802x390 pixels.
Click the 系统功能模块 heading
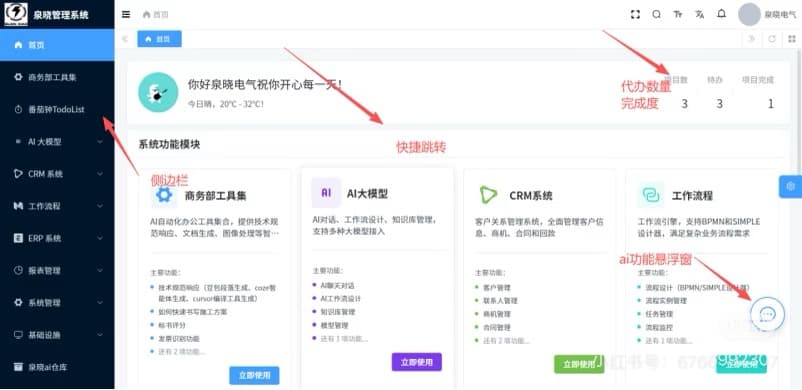coord(169,144)
